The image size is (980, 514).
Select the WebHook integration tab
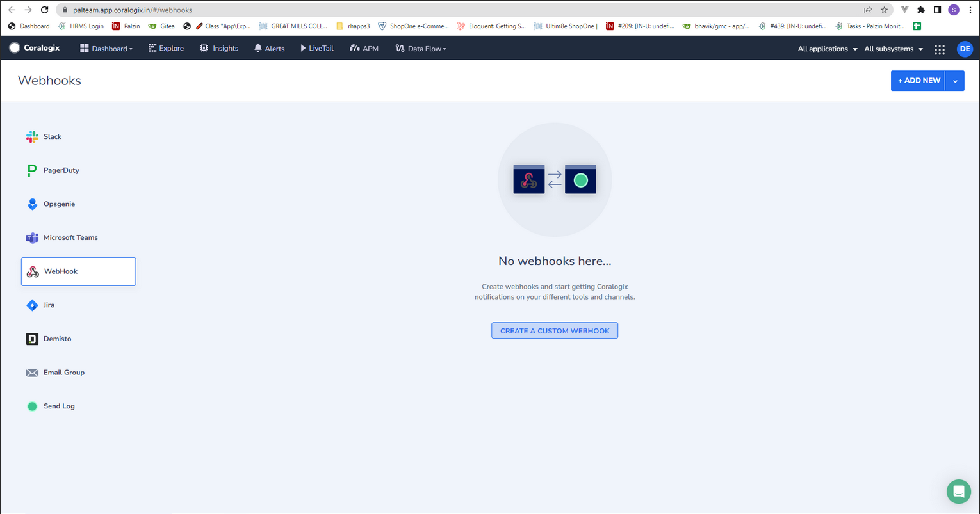pos(78,271)
